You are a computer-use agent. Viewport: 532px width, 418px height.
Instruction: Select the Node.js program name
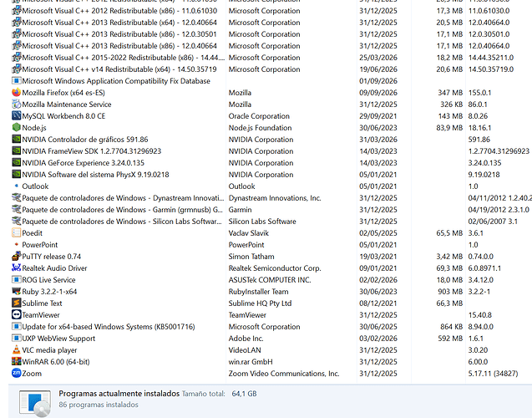(x=34, y=128)
